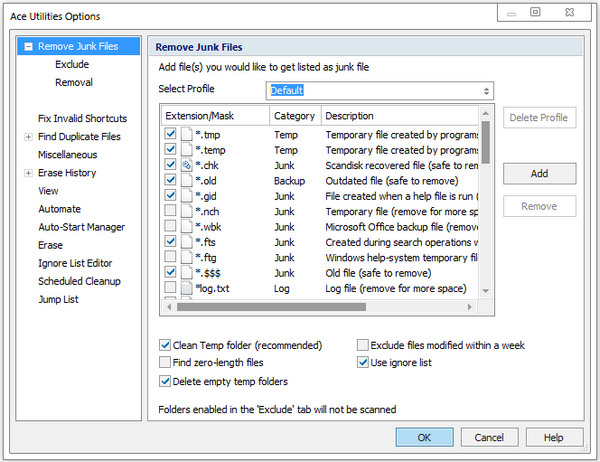The width and height of the screenshot is (600, 462).
Task: Uncheck the *.tmp extension checkbox
Action: click(170, 134)
